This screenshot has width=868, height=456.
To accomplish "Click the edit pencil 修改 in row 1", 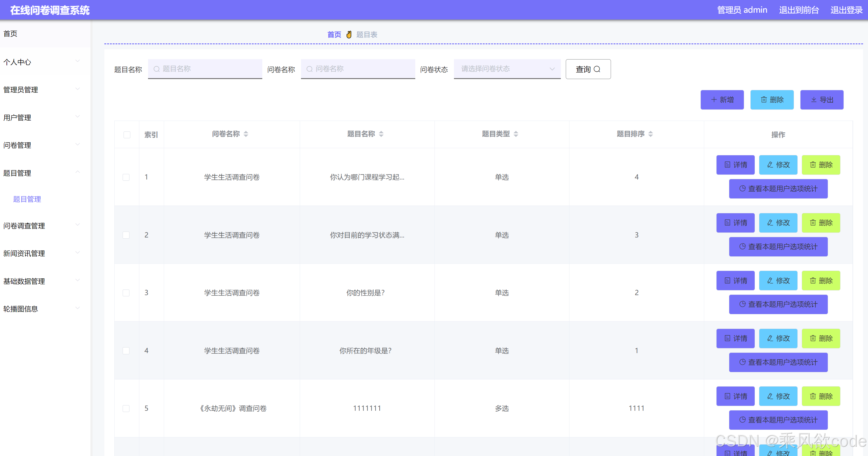I will point(770,165).
